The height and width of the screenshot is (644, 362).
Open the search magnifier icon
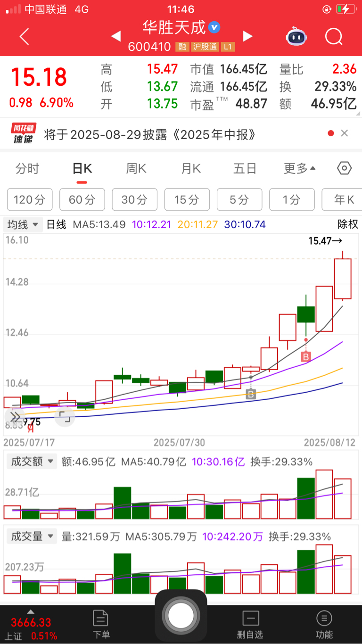[x=334, y=36]
